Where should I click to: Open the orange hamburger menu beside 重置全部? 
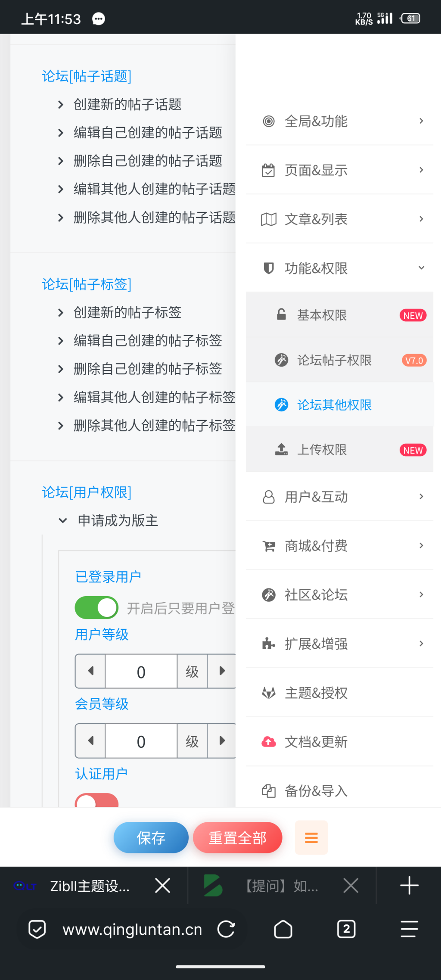click(x=311, y=837)
